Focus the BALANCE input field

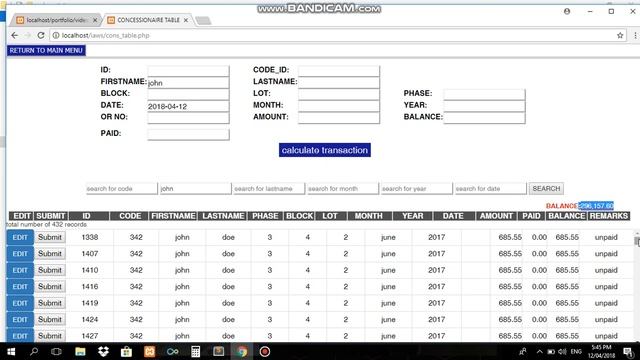[x=484, y=118]
